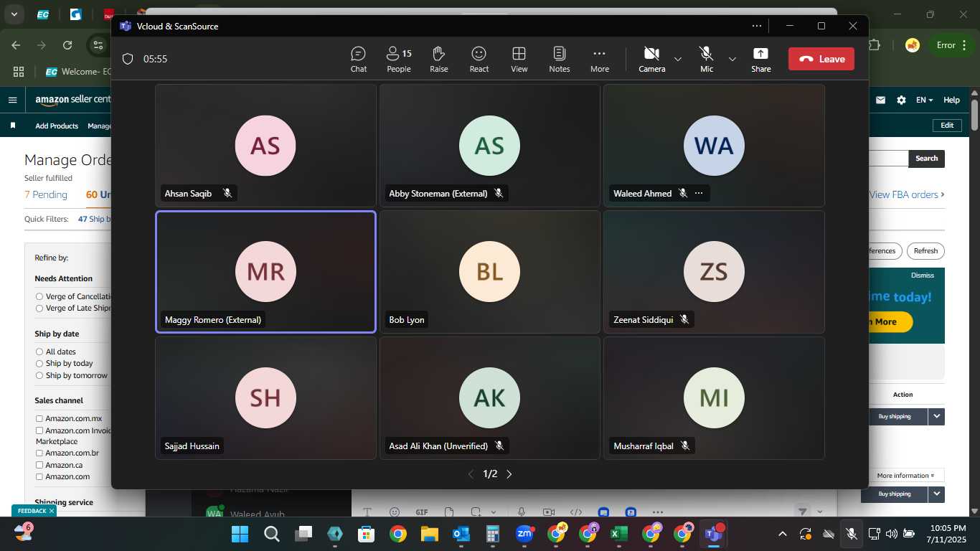Turn on the Camera

pyautogui.click(x=651, y=59)
